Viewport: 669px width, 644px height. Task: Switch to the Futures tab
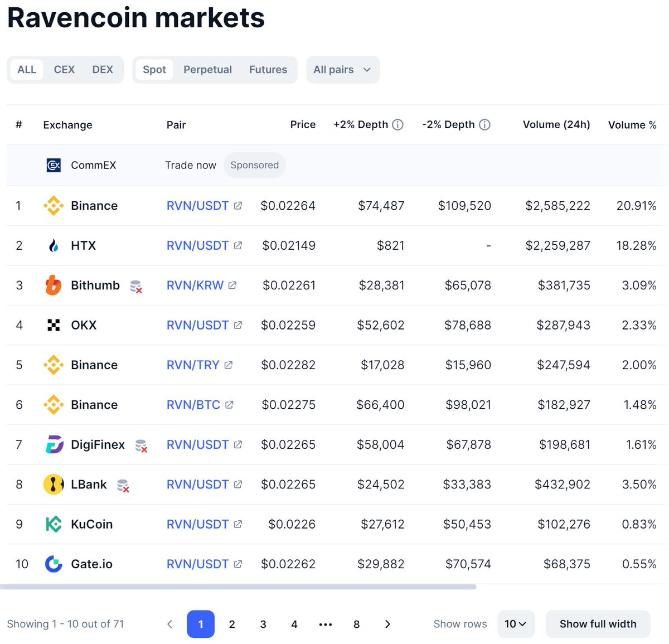[x=268, y=70]
